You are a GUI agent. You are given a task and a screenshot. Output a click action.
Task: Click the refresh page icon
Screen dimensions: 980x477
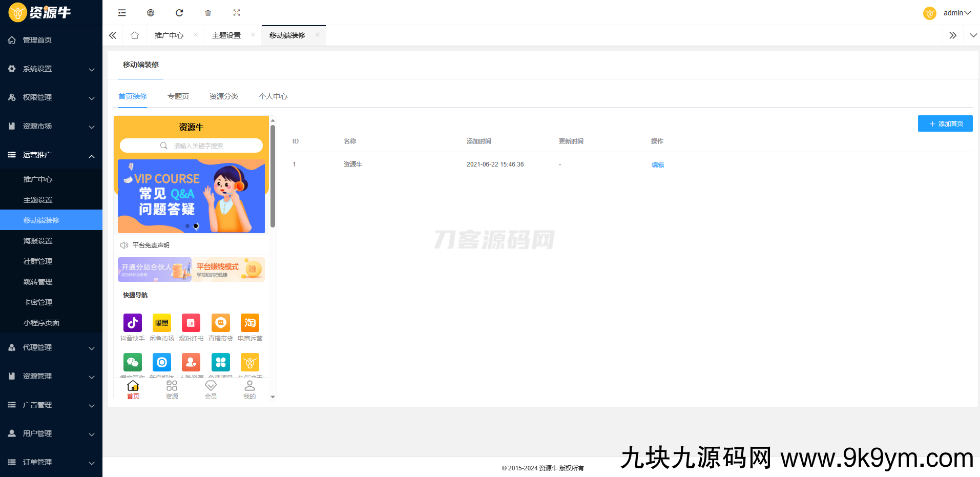pyautogui.click(x=179, y=13)
